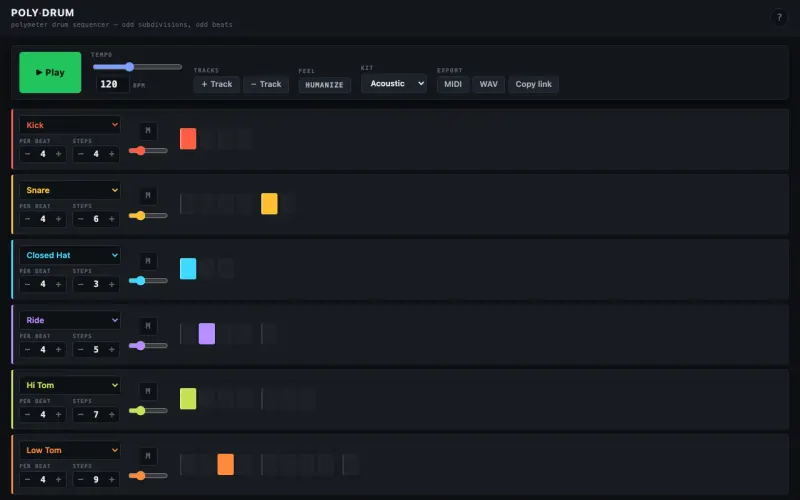Decrease Low Tom per beat value
The height and width of the screenshot is (500, 800).
28,480
